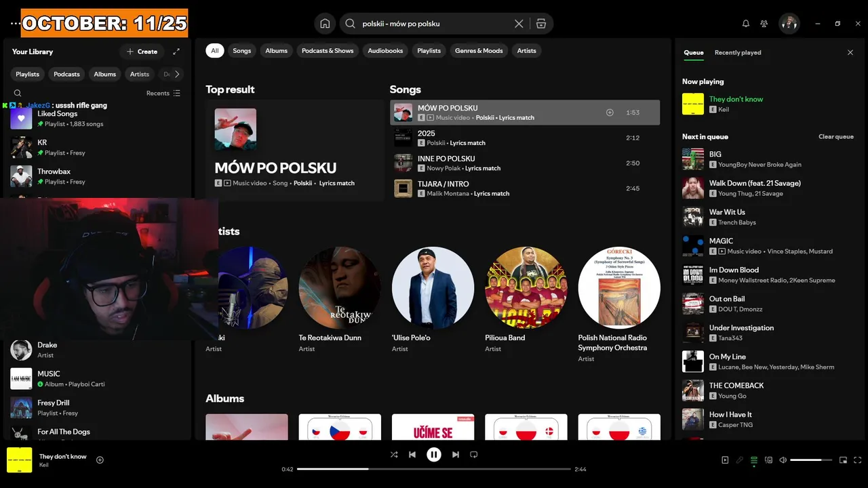
Task: Play BIG by YoungBoy in queue
Action: click(768, 159)
